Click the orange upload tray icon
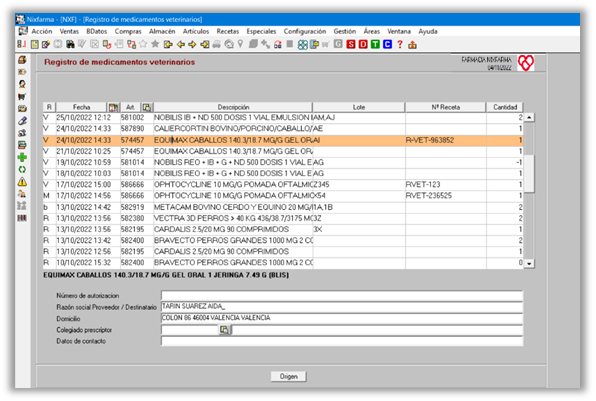This screenshot has height=401, width=596. pyautogui.click(x=412, y=45)
